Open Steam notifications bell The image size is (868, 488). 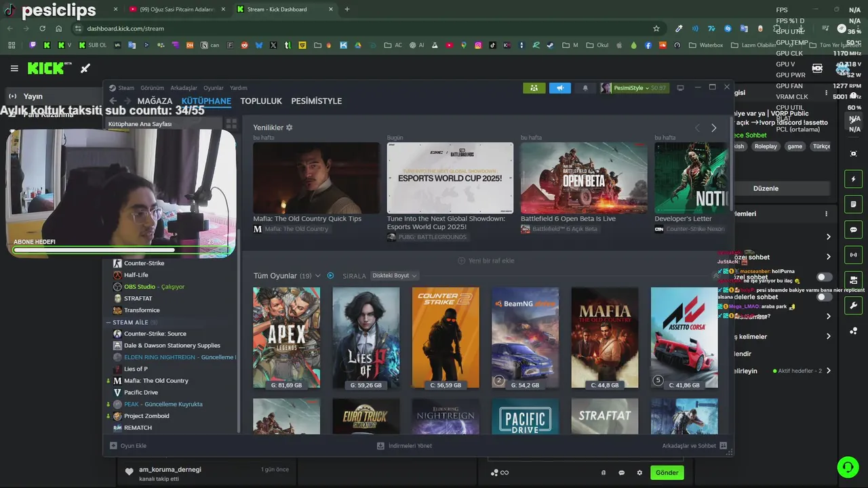585,88
